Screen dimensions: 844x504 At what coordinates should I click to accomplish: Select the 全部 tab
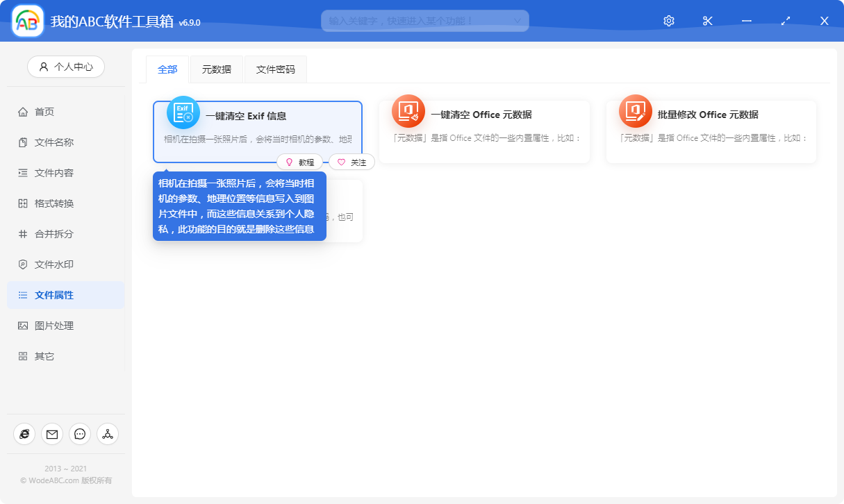tap(167, 69)
